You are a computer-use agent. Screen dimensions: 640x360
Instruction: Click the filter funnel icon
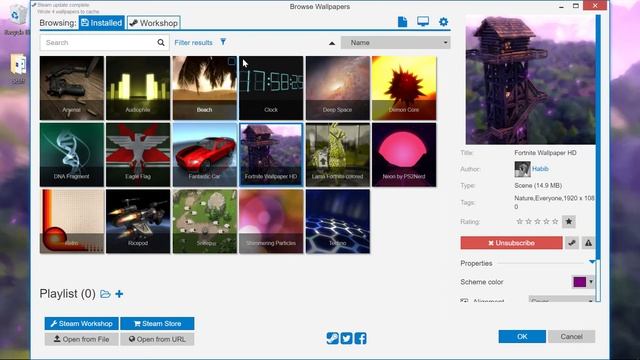223,42
